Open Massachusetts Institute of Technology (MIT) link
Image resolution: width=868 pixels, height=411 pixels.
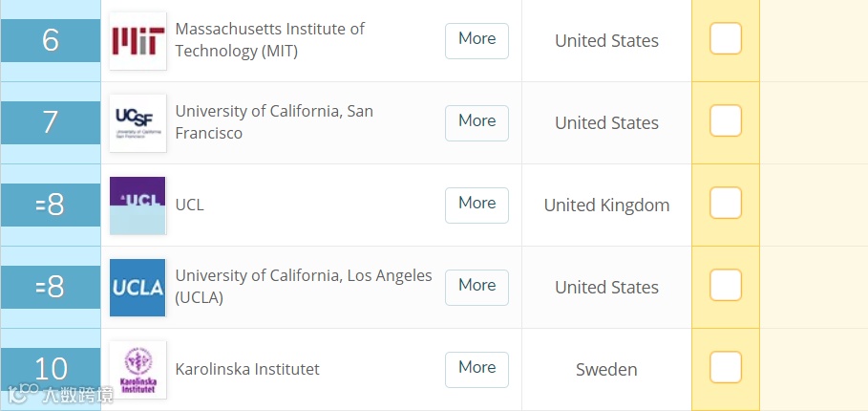pos(269,40)
